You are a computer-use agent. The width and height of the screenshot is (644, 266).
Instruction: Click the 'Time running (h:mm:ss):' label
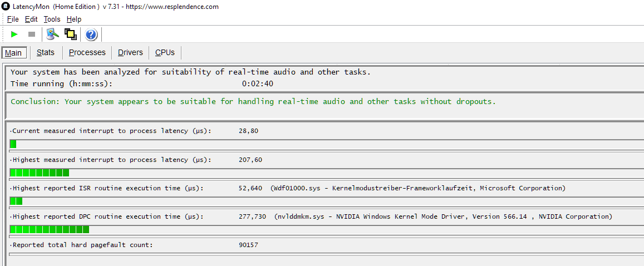pos(61,83)
